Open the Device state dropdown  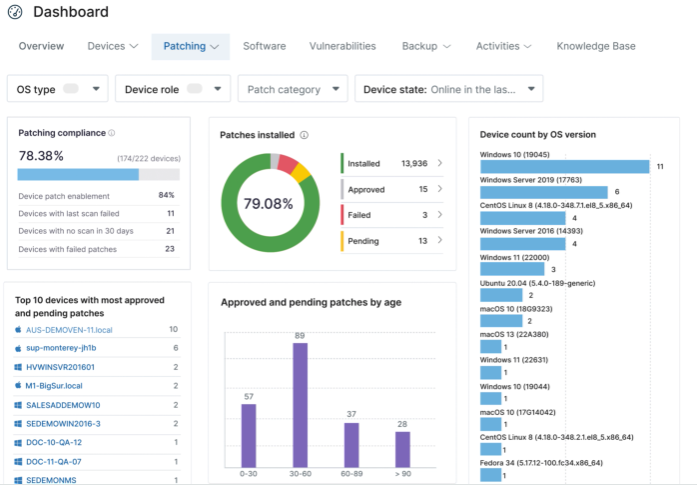(x=449, y=89)
